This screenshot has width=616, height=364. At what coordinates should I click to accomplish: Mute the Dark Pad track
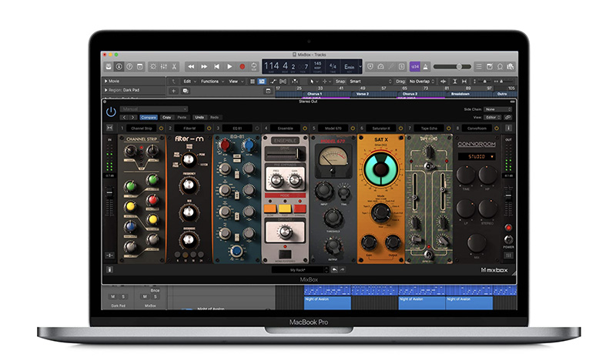tap(113, 297)
